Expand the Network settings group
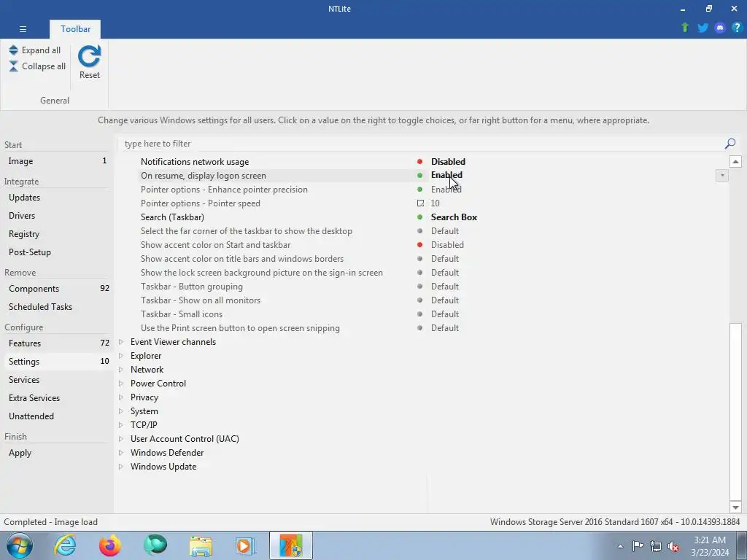747x560 pixels. point(121,370)
